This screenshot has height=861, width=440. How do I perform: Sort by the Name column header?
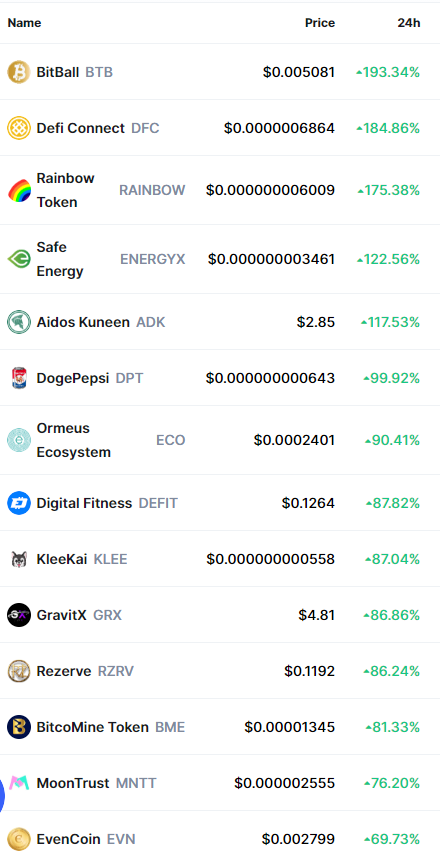24,23
